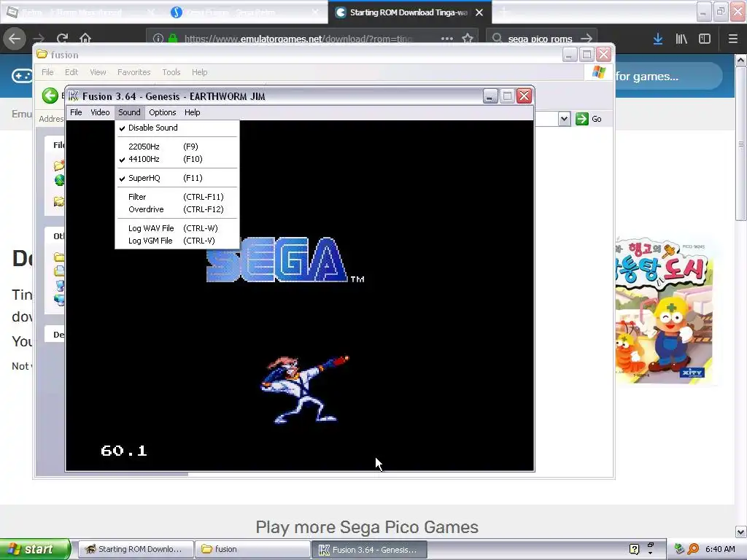Screen dimensions: 747x560
Task: Open Tools menu in fusion folder window
Action: [x=171, y=72]
